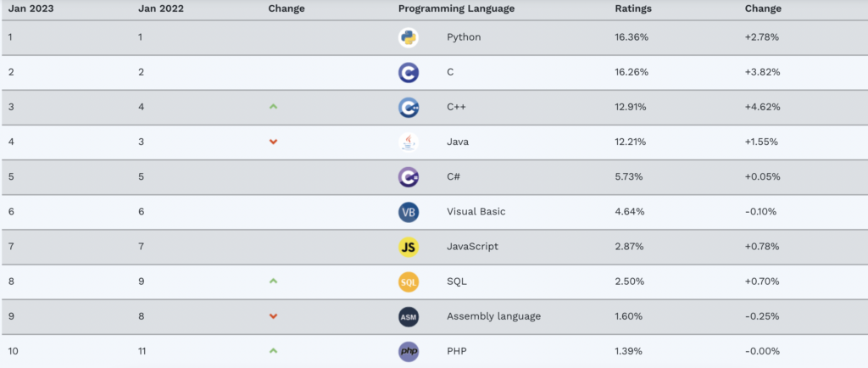Click the Ratings column header
868x368 pixels.
coord(633,8)
